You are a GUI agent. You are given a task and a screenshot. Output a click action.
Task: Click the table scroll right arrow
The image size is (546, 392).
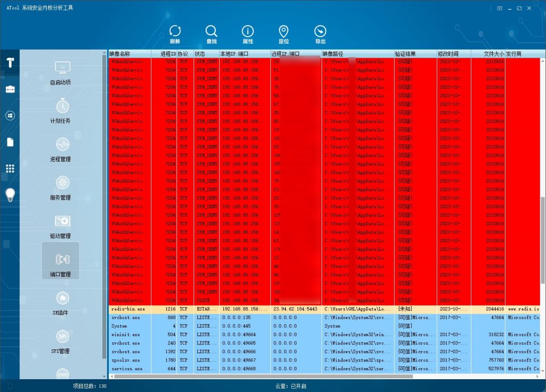pyautogui.click(x=537, y=377)
